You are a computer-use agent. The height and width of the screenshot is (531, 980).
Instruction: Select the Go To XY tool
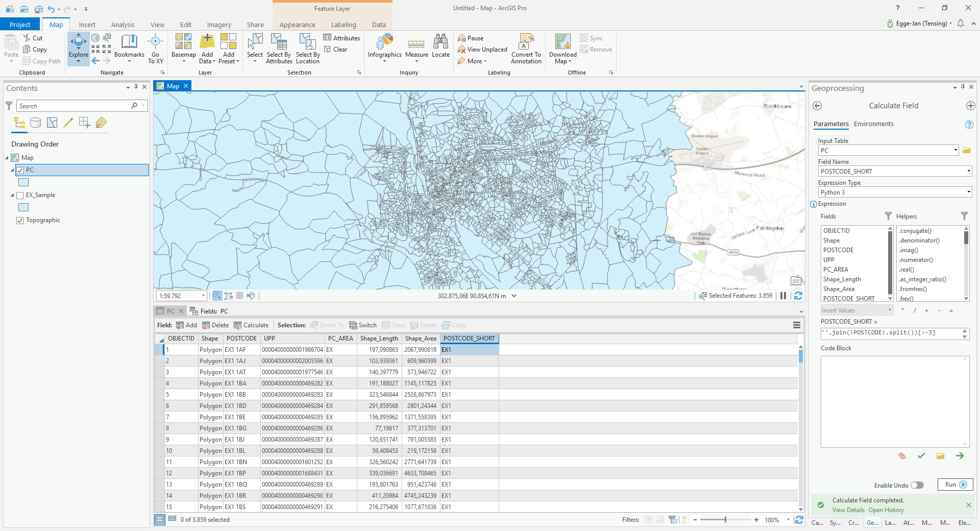156,49
